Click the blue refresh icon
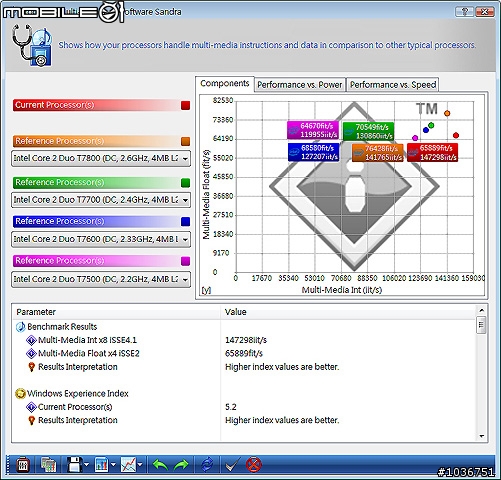Image resolution: width=501 pixels, height=480 pixels. (x=207, y=464)
